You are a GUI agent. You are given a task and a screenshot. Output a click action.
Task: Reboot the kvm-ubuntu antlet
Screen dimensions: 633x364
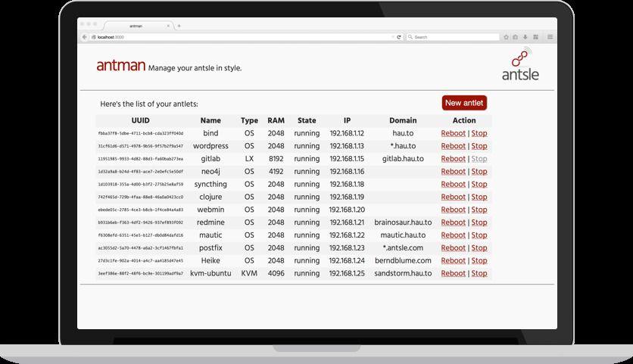tap(453, 273)
